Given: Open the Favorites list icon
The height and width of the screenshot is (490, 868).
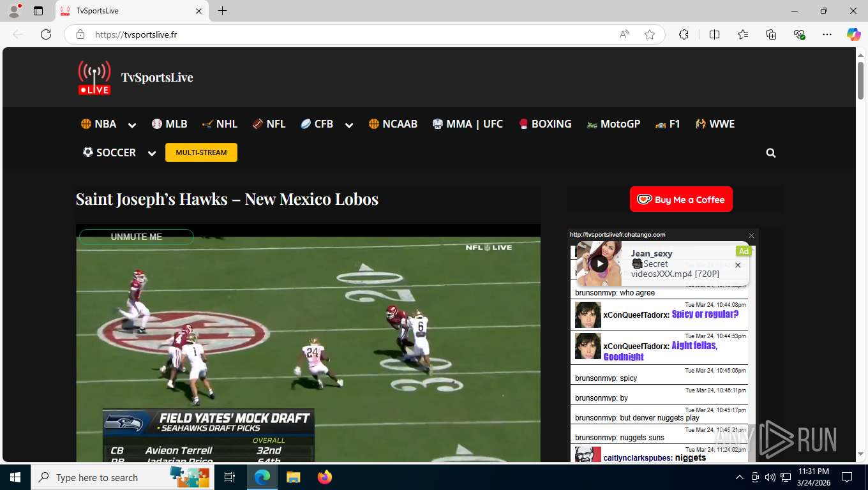Looking at the screenshot, I should [x=743, y=34].
